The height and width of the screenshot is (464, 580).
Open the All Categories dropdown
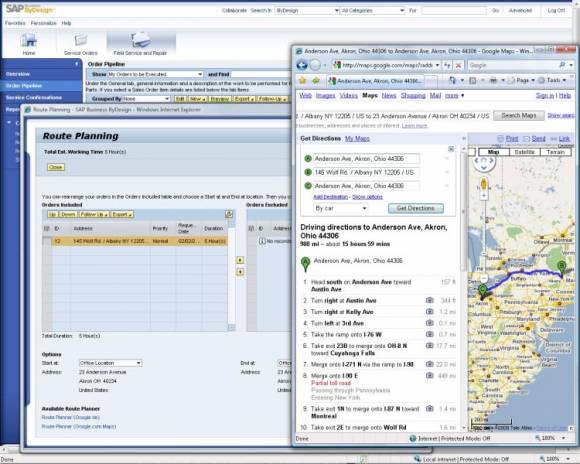402,11
